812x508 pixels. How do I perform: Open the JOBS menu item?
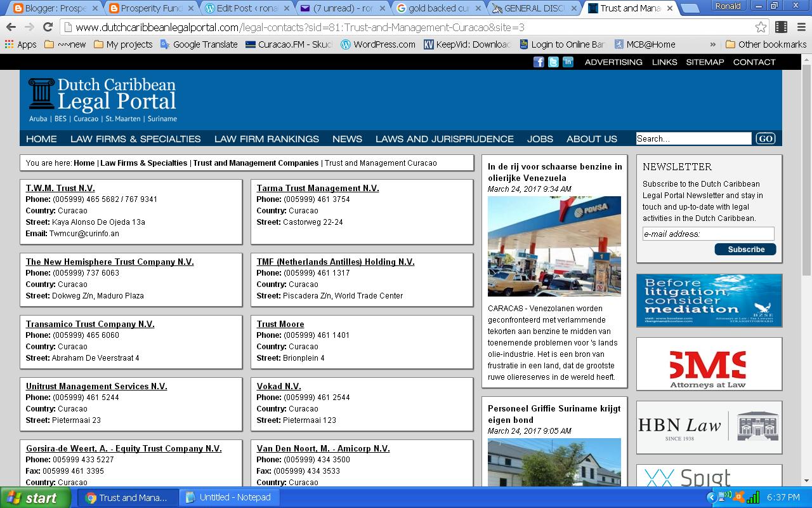click(540, 138)
